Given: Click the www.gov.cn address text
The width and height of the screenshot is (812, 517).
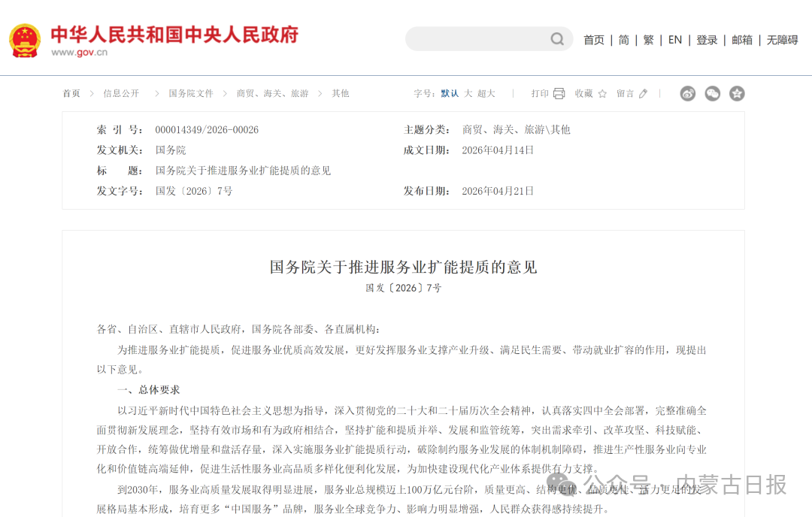Looking at the screenshot, I should pyautogui.click(x=79, y=53).
